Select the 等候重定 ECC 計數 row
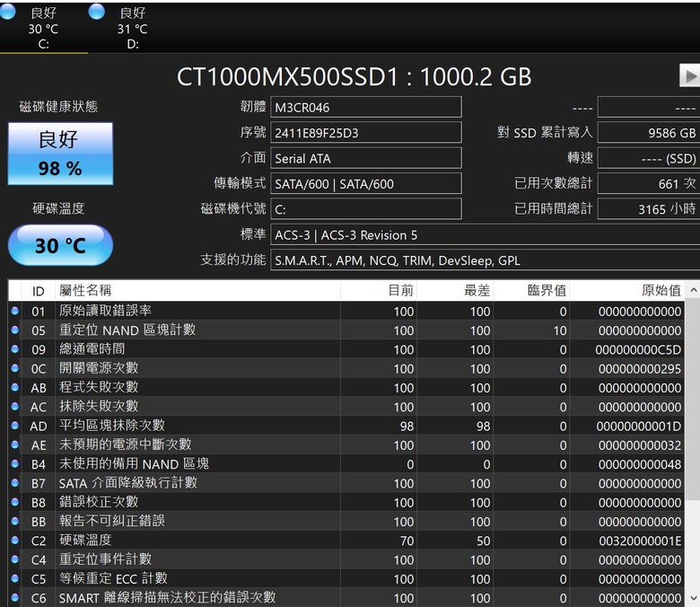700x607 pixels. click(x=346, y=578)
